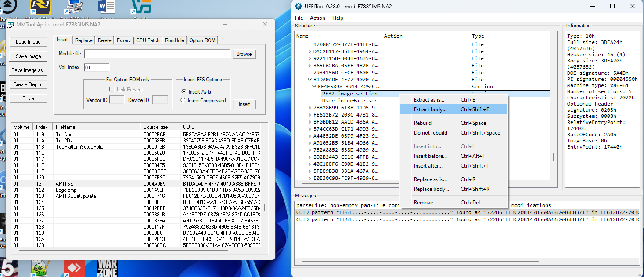Choose Extract body from context menu
This screenshot has height=277, width=644.
pos(430,109)
